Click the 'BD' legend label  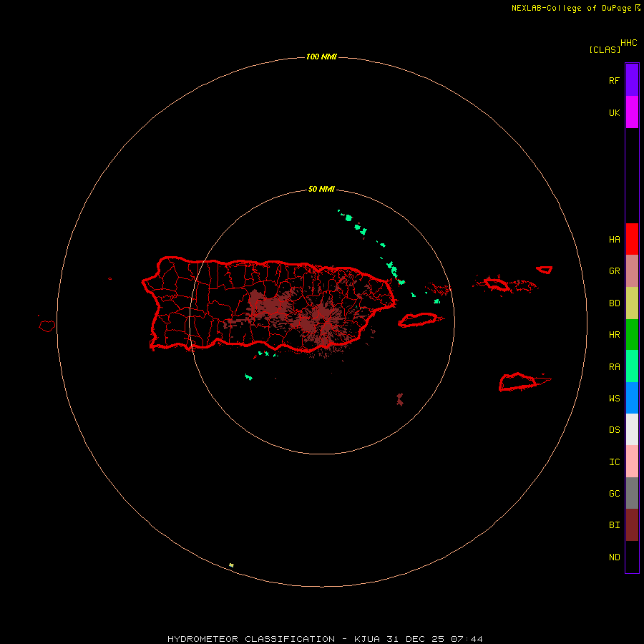click(x=614, y=303)
